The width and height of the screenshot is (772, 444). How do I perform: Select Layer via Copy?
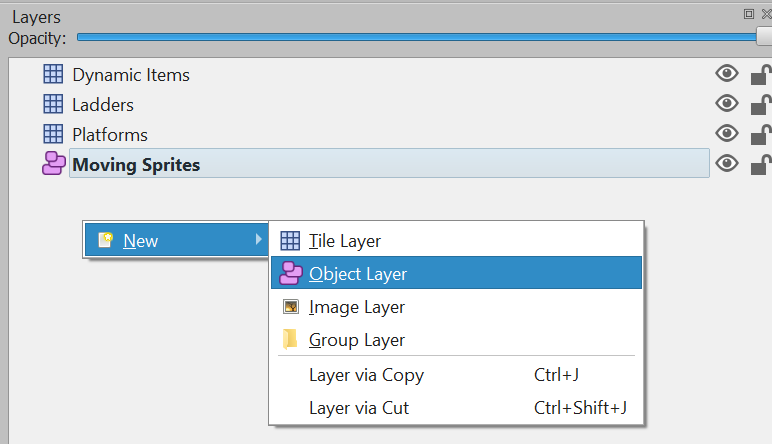[x=456, y=375]
